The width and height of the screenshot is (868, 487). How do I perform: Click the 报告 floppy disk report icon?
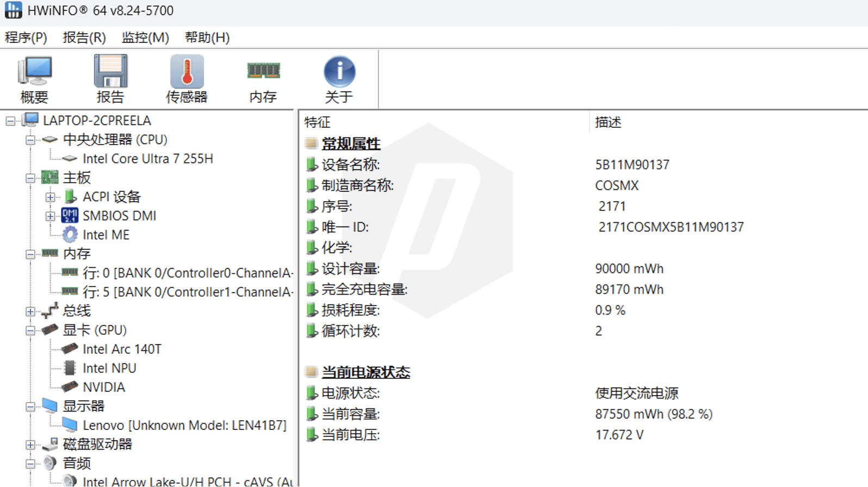110,72
